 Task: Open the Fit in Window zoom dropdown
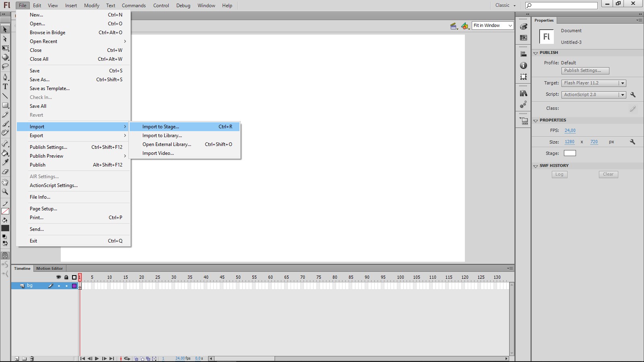pos(510,25)
